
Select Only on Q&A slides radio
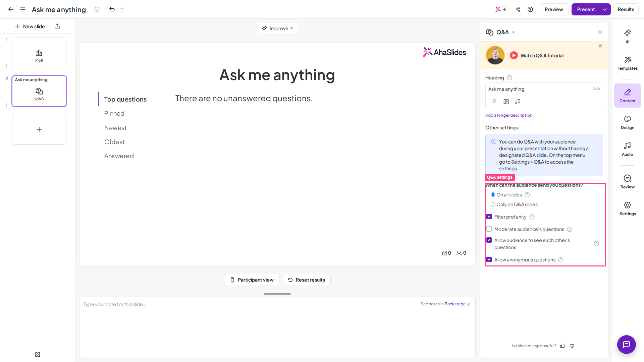(493, 204)
